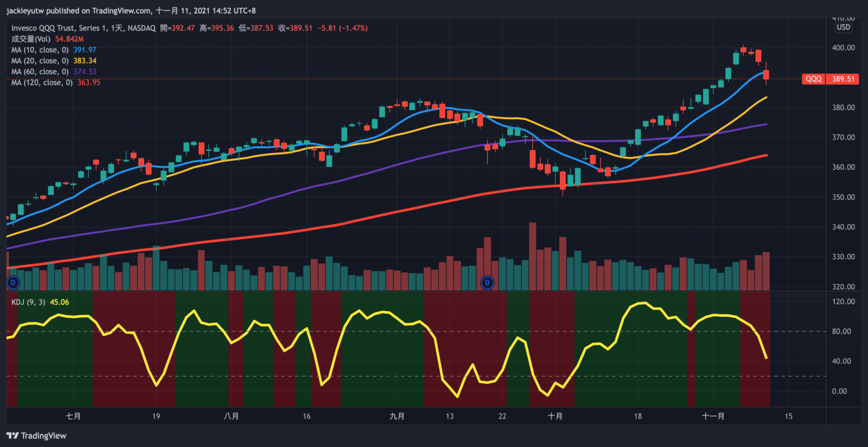This screenshot has height=447, width=868.
Task: Select the Invesco QQQ Trust legend title
Action: (x=84, y=28)
